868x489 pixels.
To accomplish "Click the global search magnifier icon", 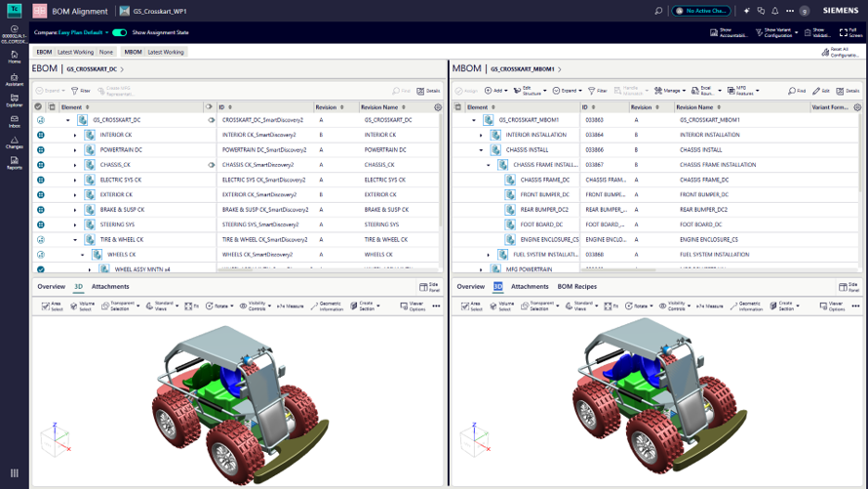I will tap(658, 11).
